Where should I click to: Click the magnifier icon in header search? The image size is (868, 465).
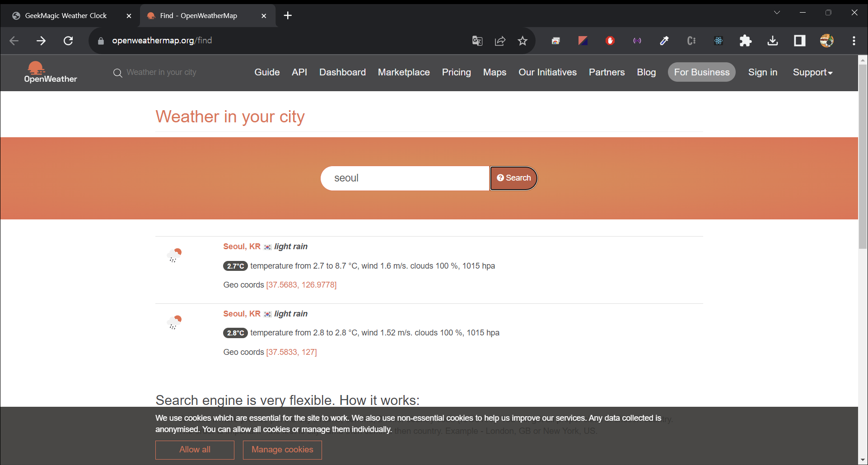[x=117, y=73]
